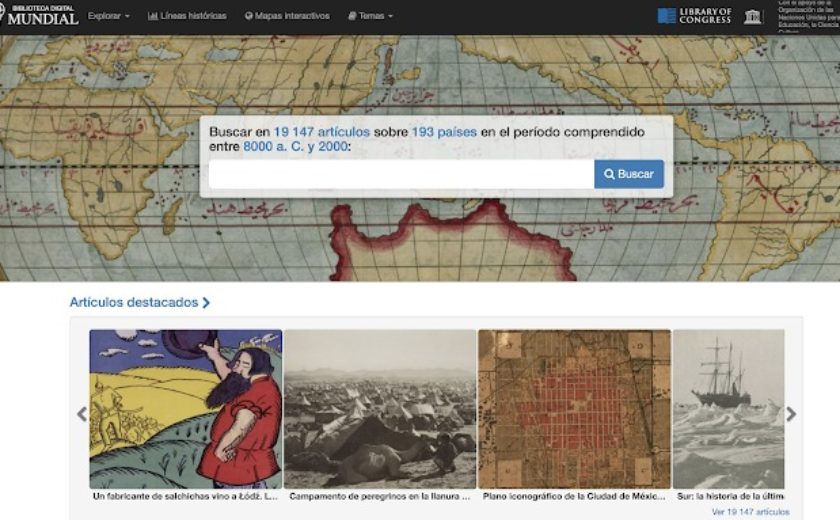Open the 193 países link
This screenshot has height=520, width=840.
pos(444,132)
